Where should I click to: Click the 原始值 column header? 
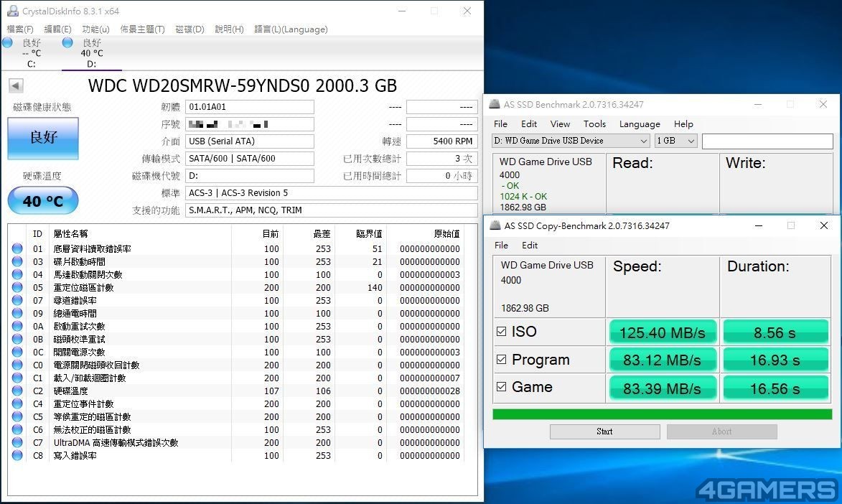click(x=446, y=234)
